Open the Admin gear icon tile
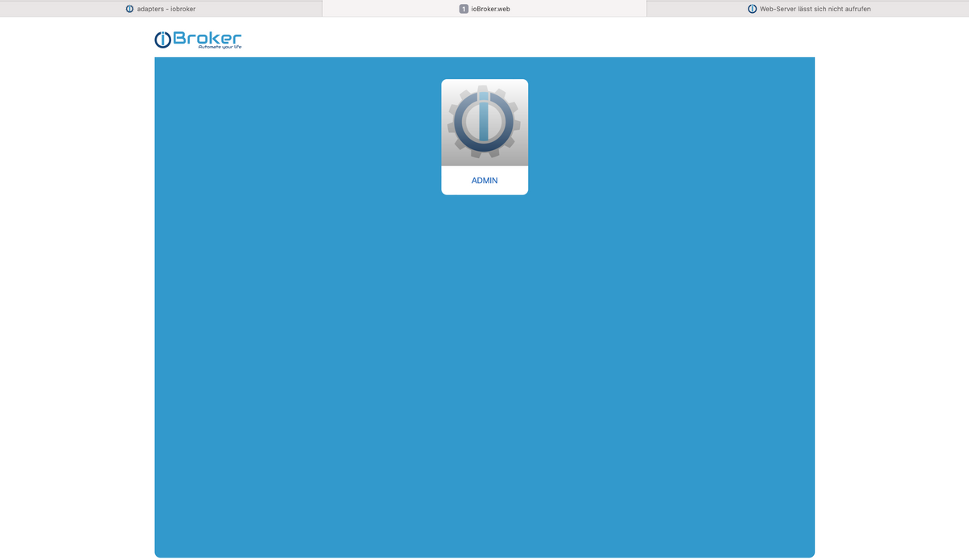The height and width of the screenshot is (560, 969). coord(484,123)
